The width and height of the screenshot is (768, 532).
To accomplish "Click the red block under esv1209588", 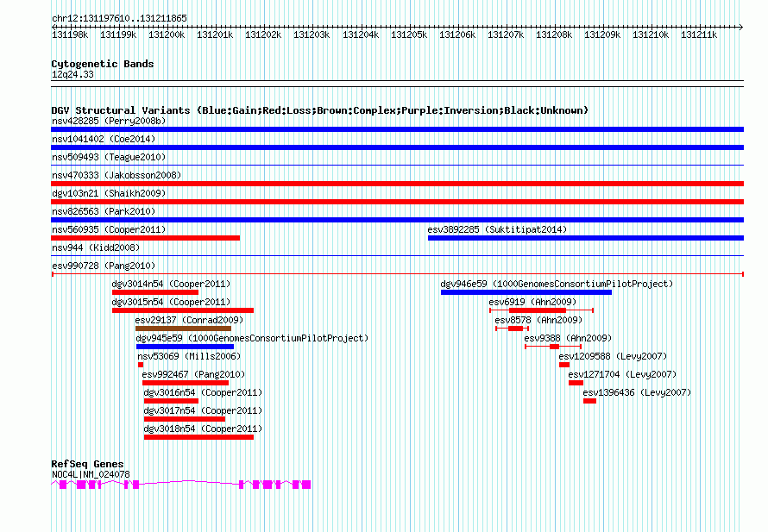I will pos(564,365).
